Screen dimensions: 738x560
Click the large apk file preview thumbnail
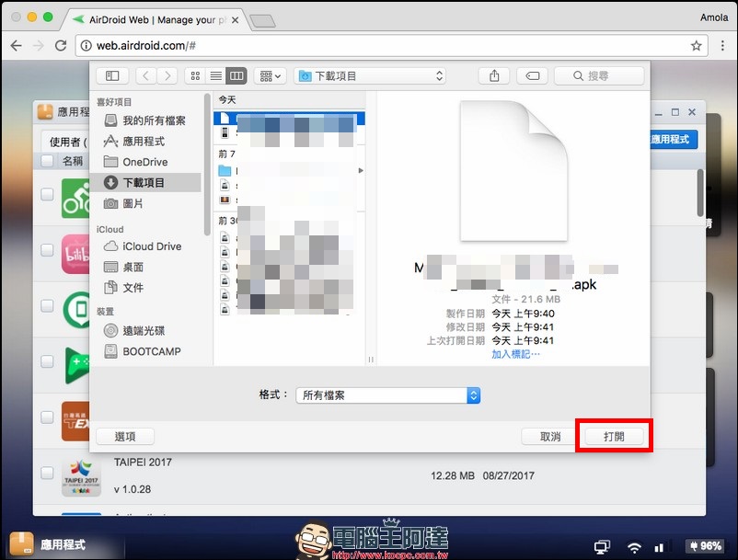click(x=513, y=170)
